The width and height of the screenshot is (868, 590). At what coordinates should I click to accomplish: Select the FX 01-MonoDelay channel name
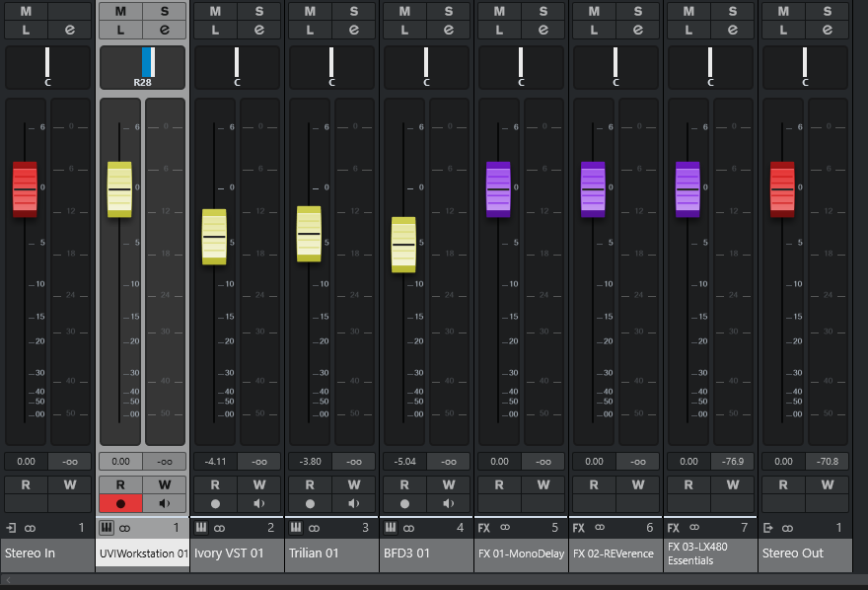521,553
